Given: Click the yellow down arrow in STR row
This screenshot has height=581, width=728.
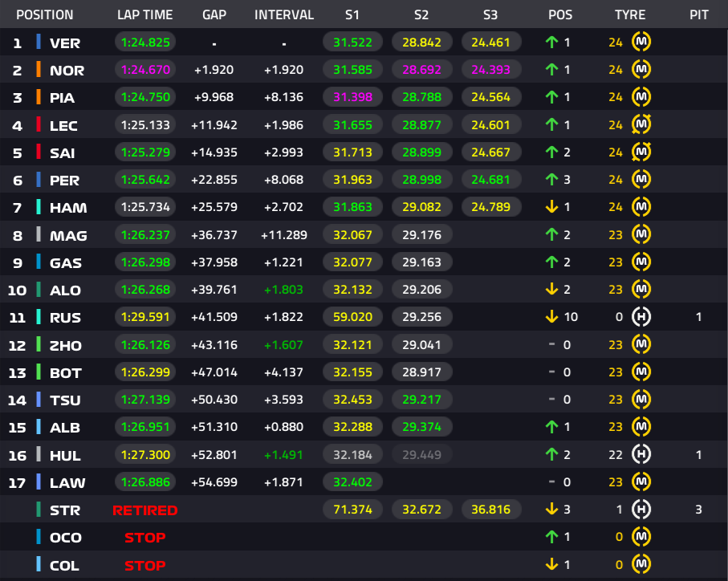Looking at the screenshot, I should coord(551,509).
